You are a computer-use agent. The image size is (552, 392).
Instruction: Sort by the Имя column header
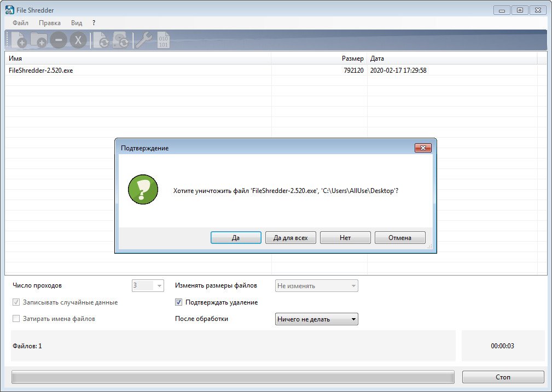click(138, 58)
